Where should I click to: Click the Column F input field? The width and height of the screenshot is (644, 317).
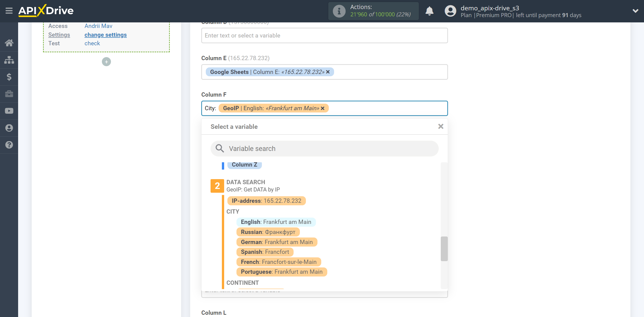pyautogui.click(x=324, y=108)
